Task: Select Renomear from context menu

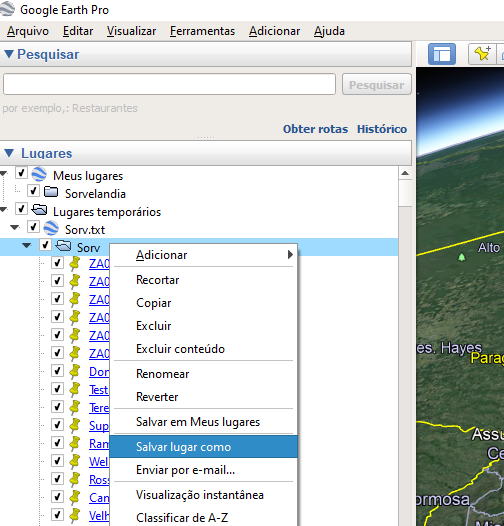Action: tap(203, 374)
